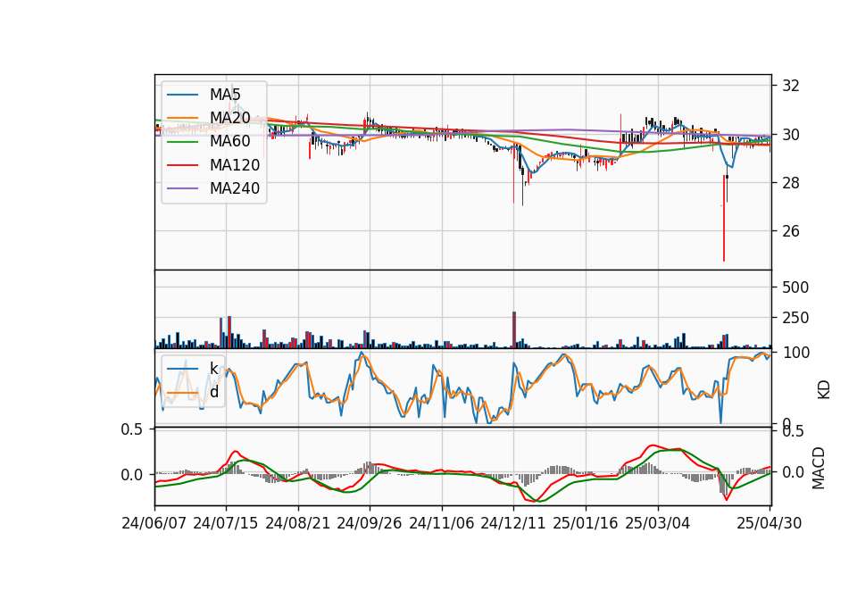Click the MA5 legend label
Viewport: 857px width, 616px height.
point(225,95)
